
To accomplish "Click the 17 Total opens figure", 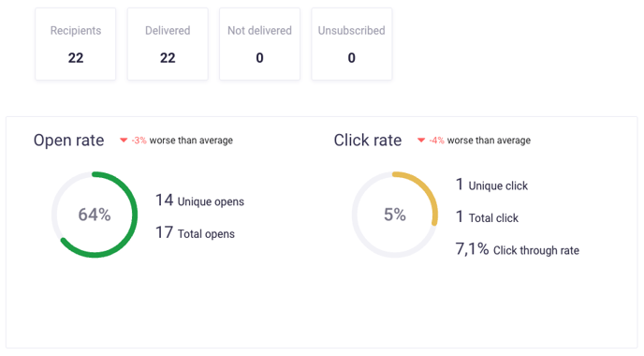I will 195,232.
